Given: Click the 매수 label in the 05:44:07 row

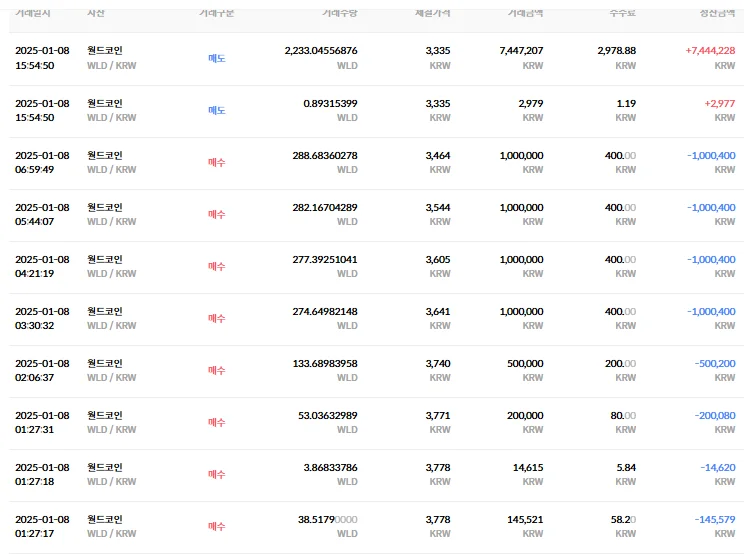Looking at the screenshot, I should coord(217,214).
